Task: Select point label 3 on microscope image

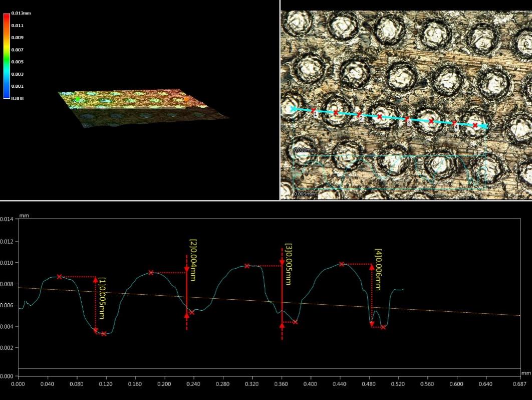Action: [409, 123]
